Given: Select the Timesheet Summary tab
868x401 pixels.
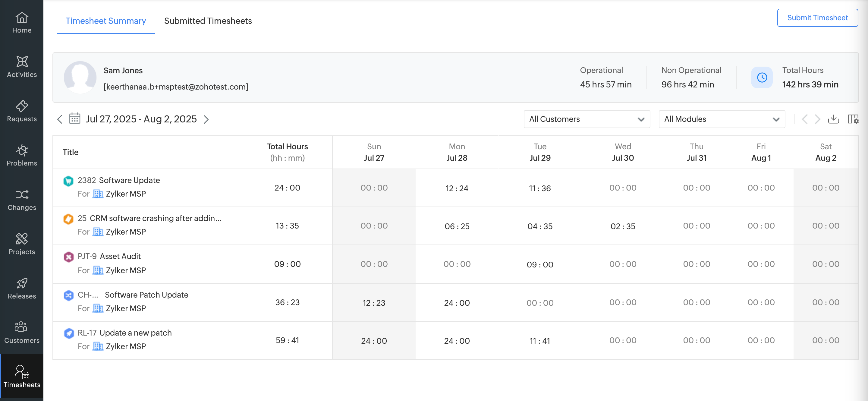Looking at the screenshot, I should coord(105,21).
